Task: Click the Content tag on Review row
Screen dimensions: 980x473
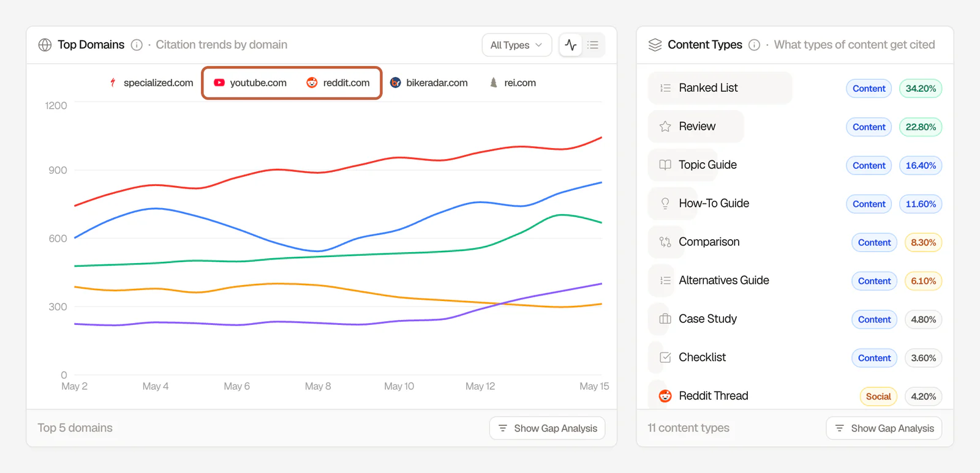Action: (x=869, y=127)
